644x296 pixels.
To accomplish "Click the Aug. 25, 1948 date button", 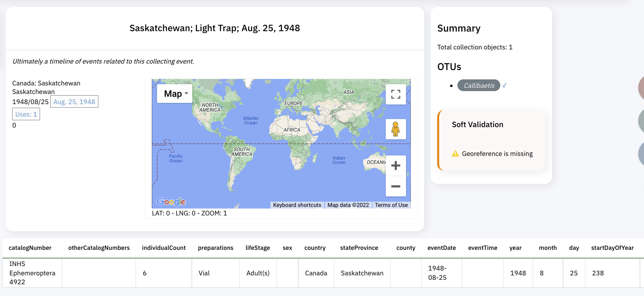I will pyautogui.click(x=74, y=102).
